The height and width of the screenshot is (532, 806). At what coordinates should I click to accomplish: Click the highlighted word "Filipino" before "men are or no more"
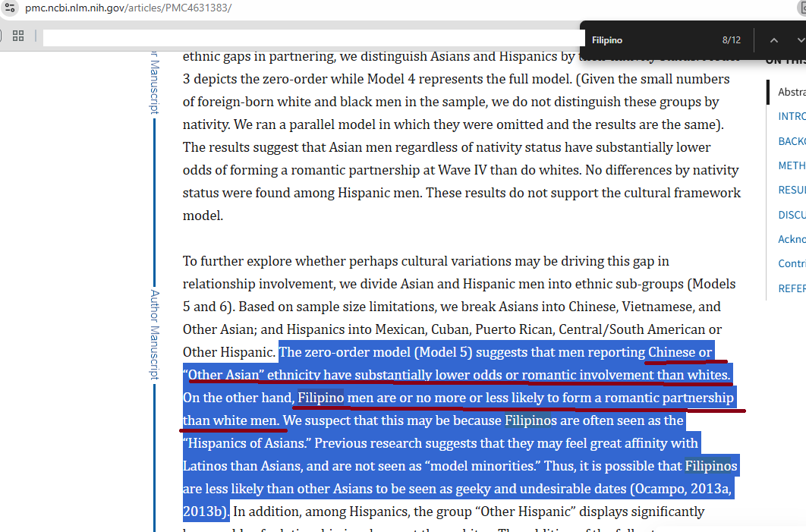[321, 398]
